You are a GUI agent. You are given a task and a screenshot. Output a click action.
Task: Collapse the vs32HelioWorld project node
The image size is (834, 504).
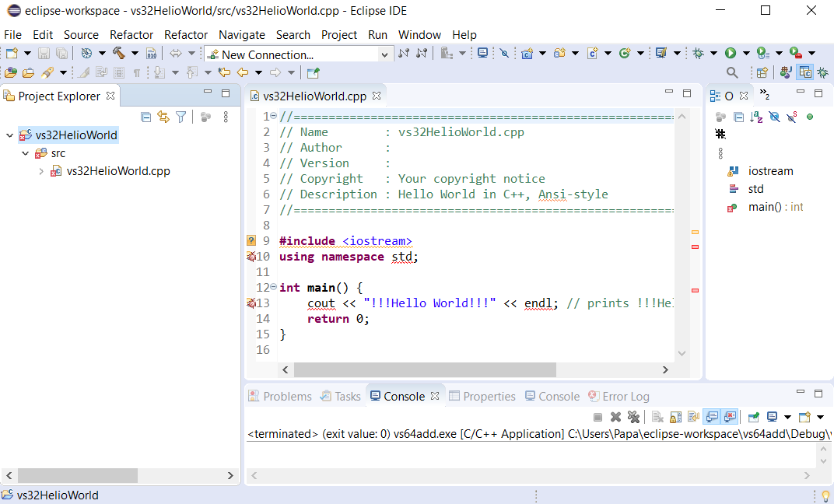coord(9,135)
